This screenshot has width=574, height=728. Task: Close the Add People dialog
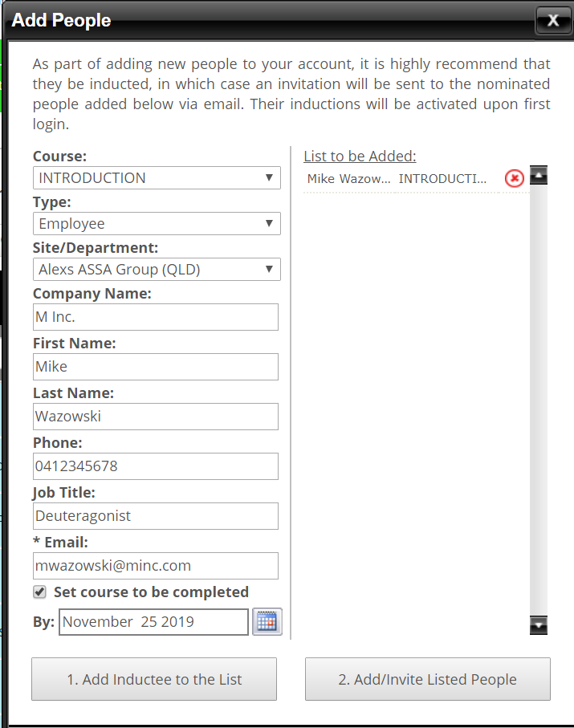(x=553, y=20)
